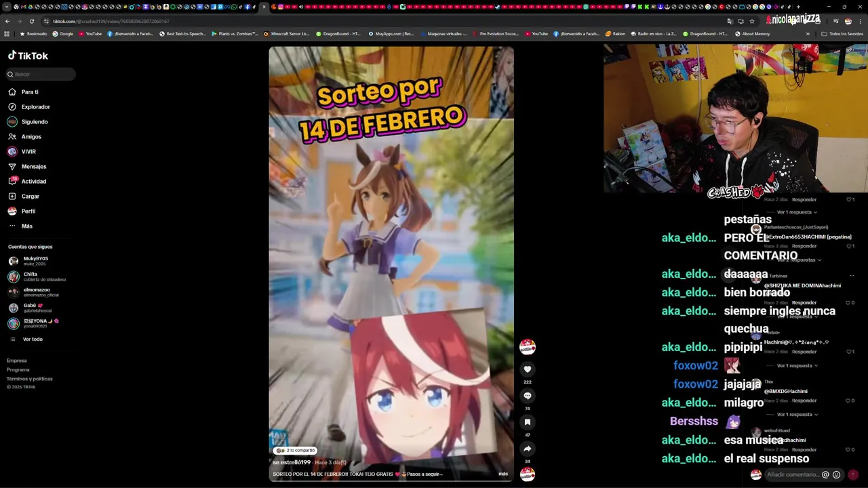The height and width of the screenshot is (488, 868).
Task: Open the Más menu in sidebar
Action: (x=20, y=226)
